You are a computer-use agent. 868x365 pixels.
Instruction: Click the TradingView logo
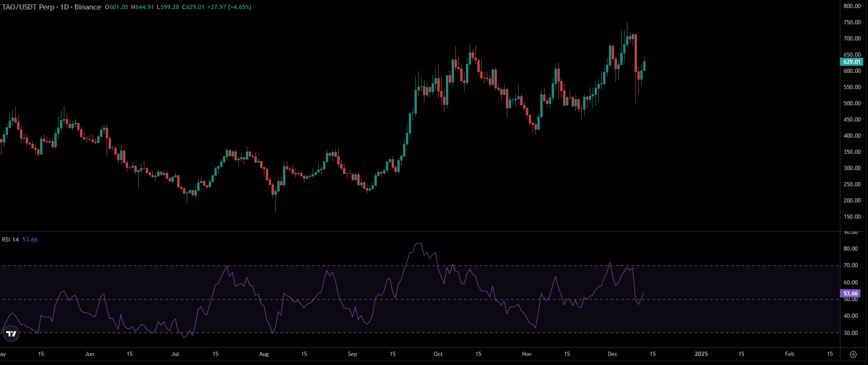pos(11,334)
